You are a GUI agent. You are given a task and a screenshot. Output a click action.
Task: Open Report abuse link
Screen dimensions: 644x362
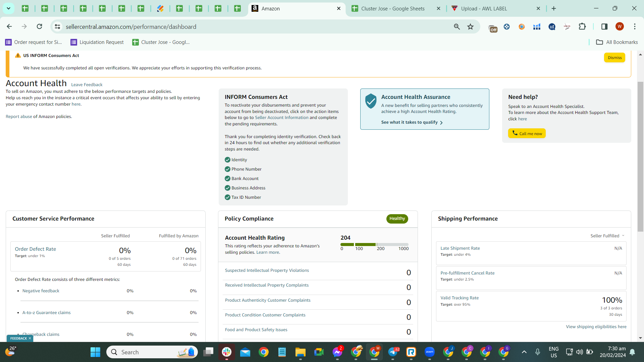click(x=19, y=117)
